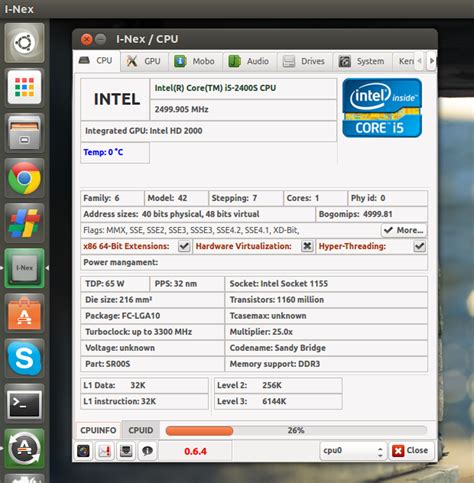474x483 pixels.
Task: Click the Memory support: DDR3 field
Action: coord(326,364)
